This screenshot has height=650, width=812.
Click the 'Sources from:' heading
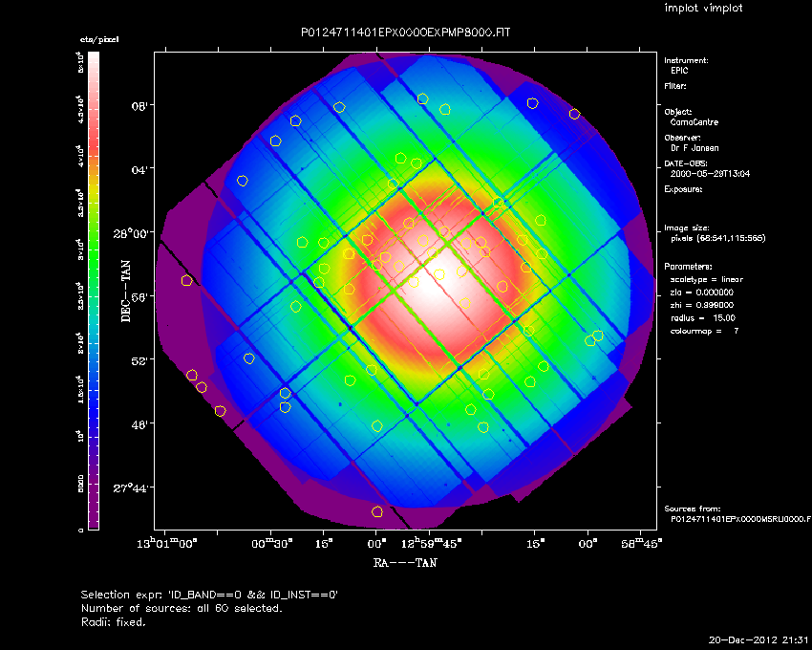click(x=692, y=509)
